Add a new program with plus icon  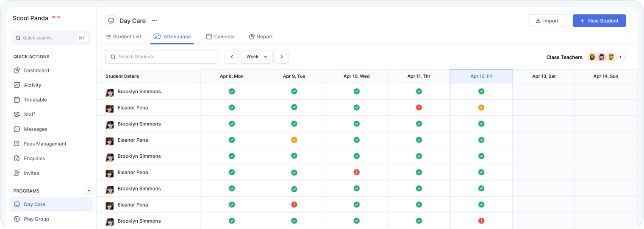(89, 191)
